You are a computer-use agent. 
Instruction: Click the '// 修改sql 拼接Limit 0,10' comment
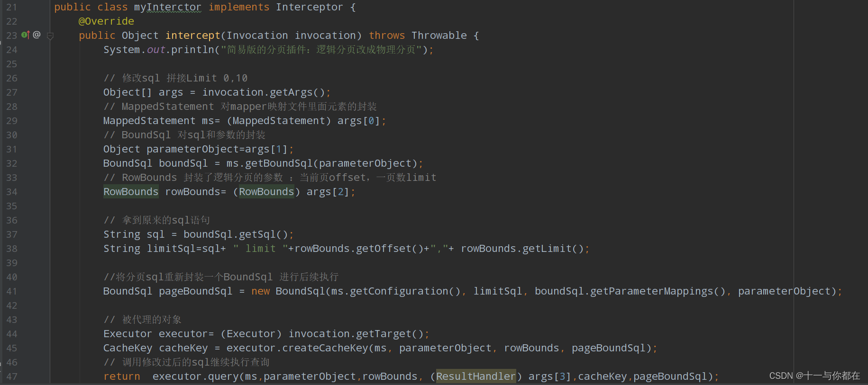click(x=175, y=78)
